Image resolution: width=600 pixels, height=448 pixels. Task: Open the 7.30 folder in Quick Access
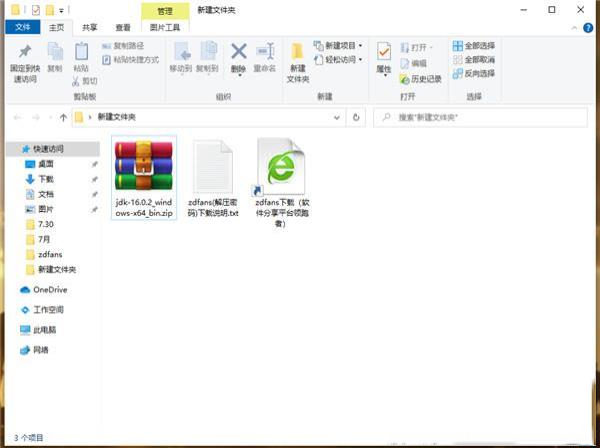pos(47,226)
